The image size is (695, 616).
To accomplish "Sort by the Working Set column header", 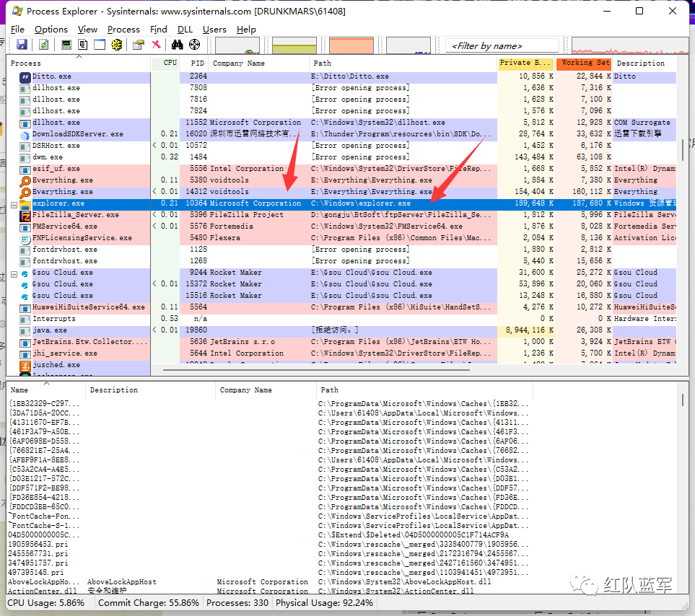I will 584,63.
